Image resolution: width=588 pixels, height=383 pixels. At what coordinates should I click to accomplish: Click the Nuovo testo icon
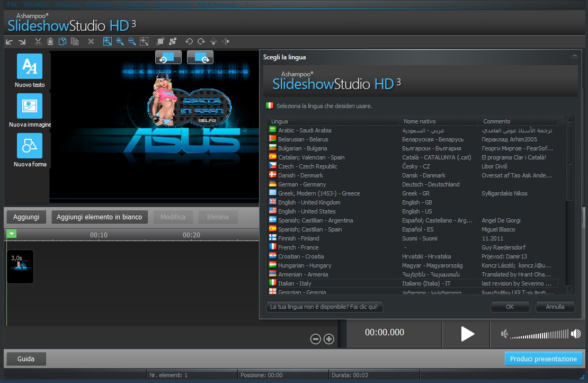(x=30, y=66)
